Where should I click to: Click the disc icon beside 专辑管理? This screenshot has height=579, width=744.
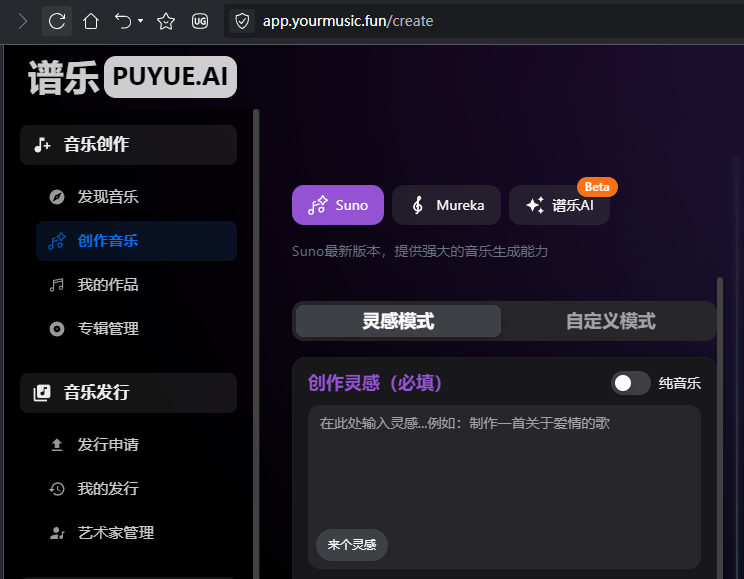[x=57, y=329]
